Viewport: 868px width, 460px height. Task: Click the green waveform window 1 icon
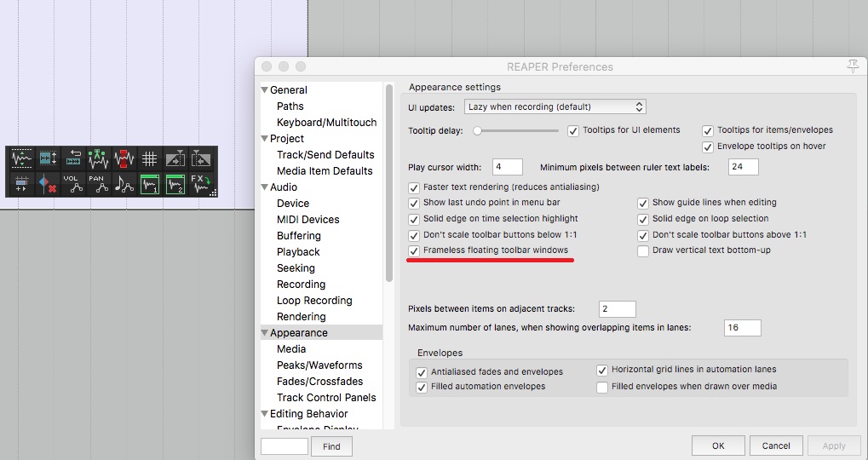tap(149, 184)
